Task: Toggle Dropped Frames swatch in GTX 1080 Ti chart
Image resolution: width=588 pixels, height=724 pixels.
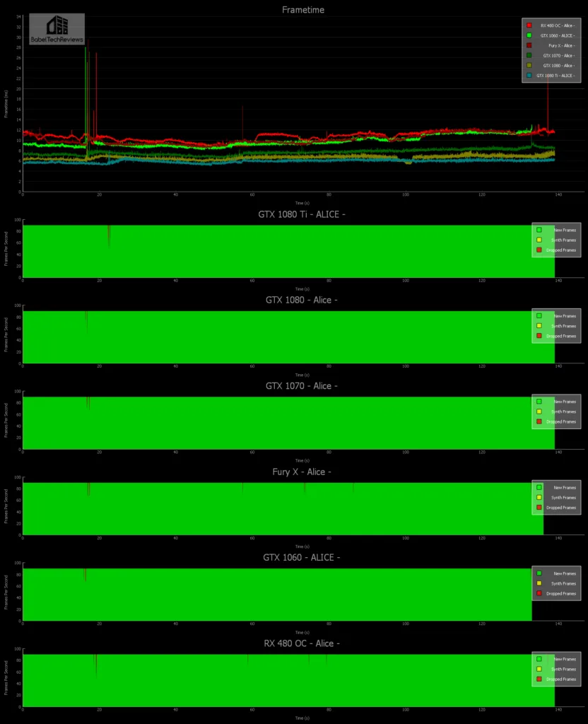Action: click(539, 250)
